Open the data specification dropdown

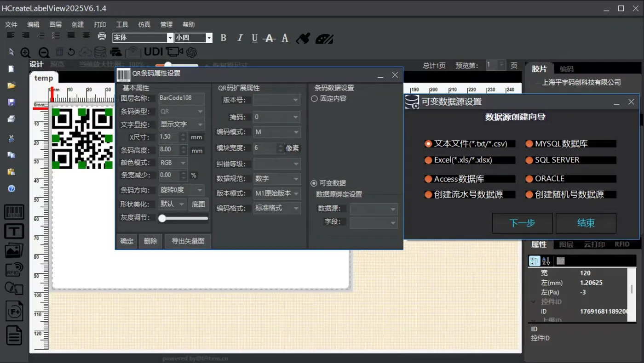[277, 179]
